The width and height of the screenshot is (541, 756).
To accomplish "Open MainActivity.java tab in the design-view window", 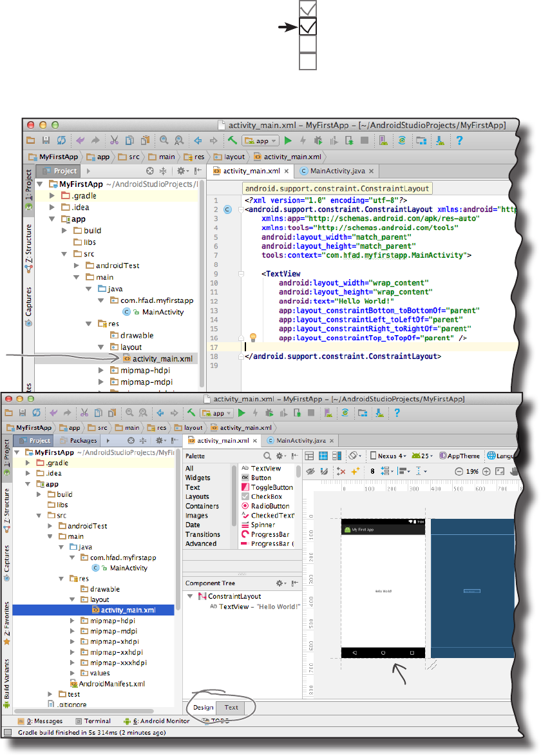I will [301, 440].
